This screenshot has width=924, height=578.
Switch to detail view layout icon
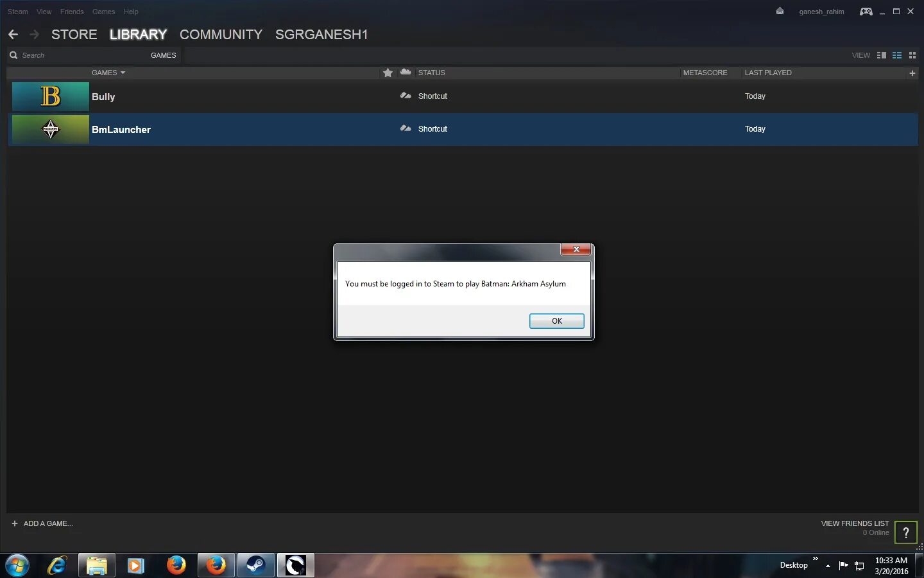(882, 55)
